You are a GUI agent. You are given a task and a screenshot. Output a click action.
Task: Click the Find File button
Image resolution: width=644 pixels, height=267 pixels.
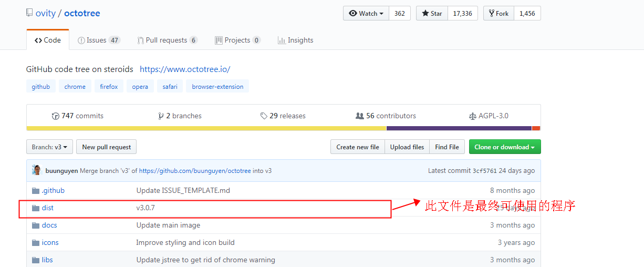[447, 147]
